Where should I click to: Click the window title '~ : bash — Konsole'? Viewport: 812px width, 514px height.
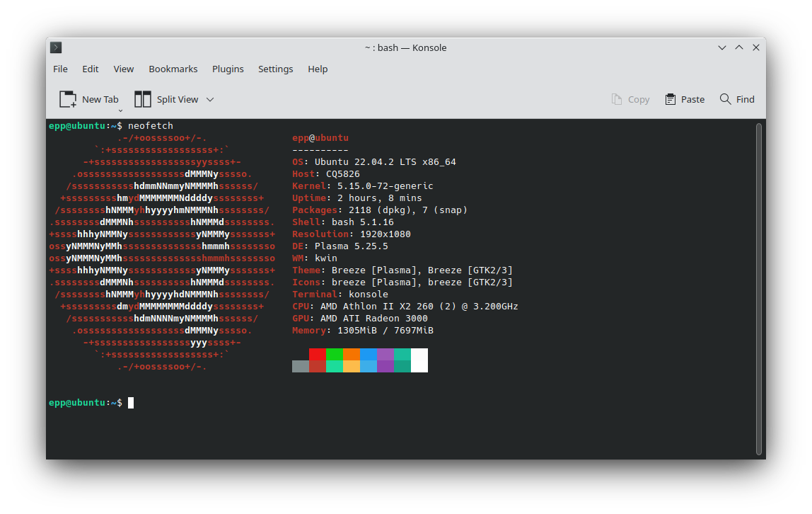pos(405,47)
